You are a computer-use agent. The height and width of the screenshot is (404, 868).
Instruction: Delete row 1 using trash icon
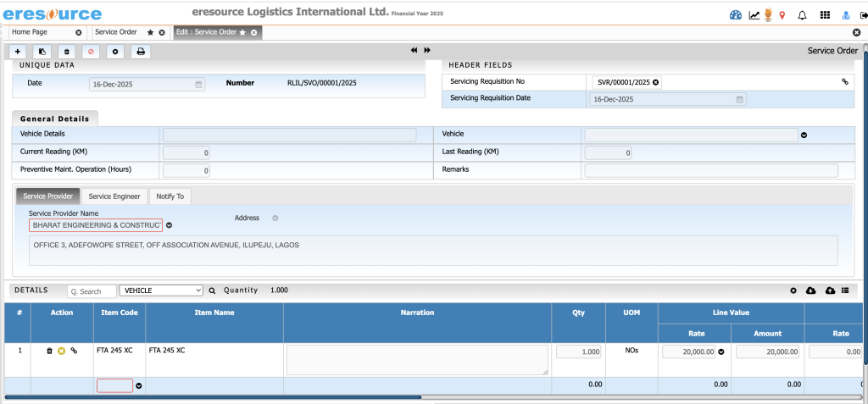coord(49,351)
